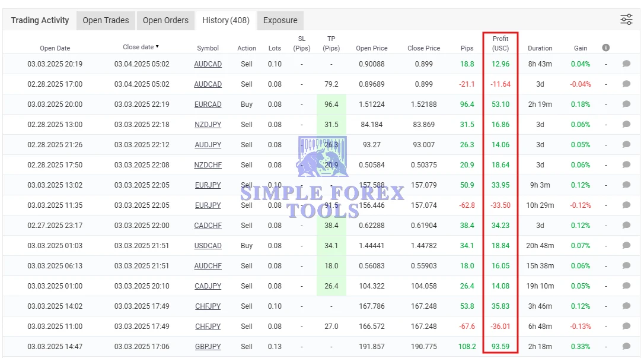644x358 pixels.
Task: Open the comment bubble on the USDCAD trade
Action: [x=626, y=245]
